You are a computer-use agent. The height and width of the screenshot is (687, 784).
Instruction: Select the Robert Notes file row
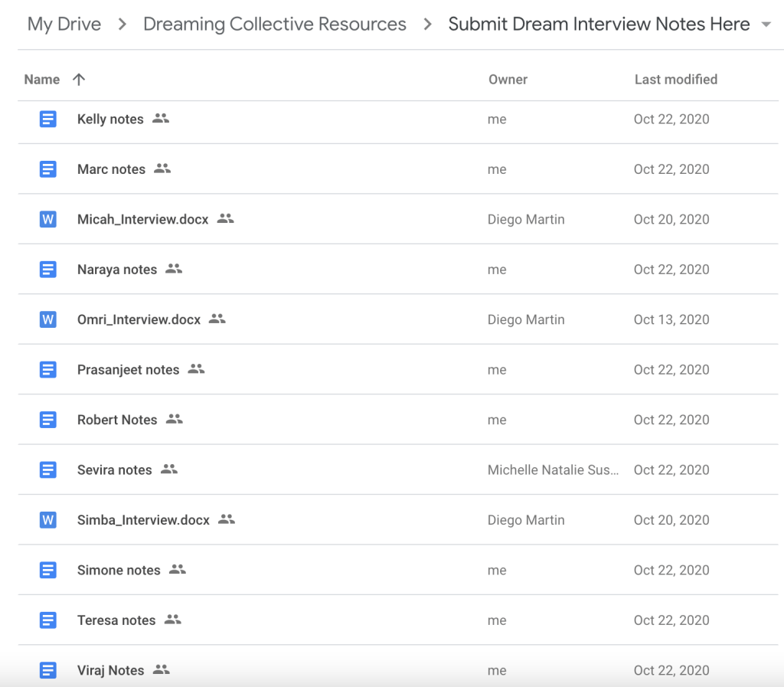click(x=117, y=420)
